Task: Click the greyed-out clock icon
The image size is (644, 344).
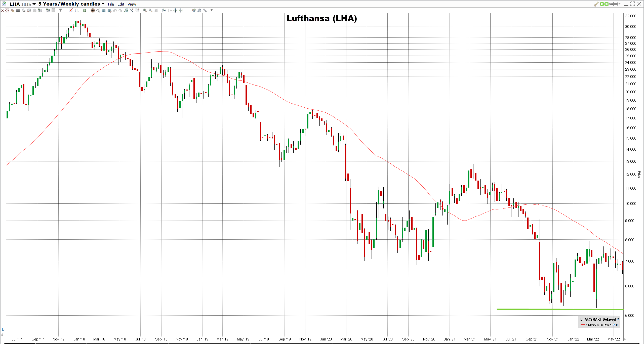Action: click(x=34, y=10)
